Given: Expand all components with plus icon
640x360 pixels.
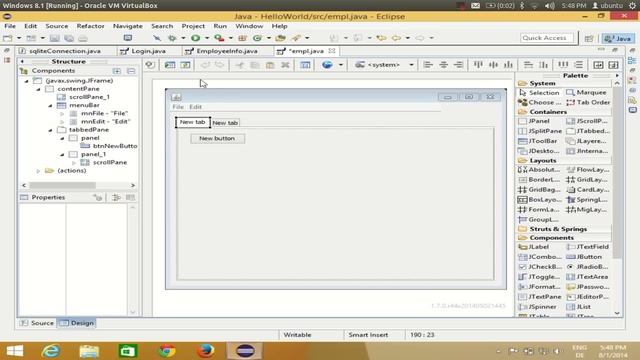Looking at the screenshot, I should click(x=117, y=71).
